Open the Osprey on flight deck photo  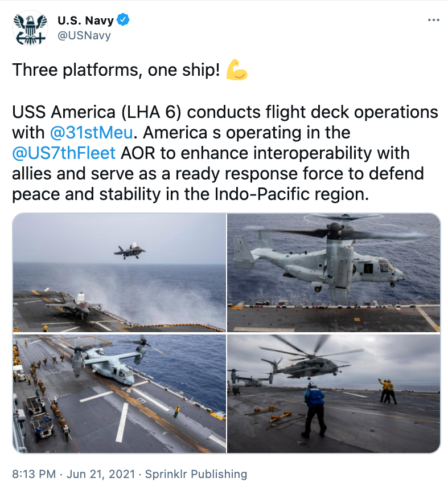click(x=119, y=394)
